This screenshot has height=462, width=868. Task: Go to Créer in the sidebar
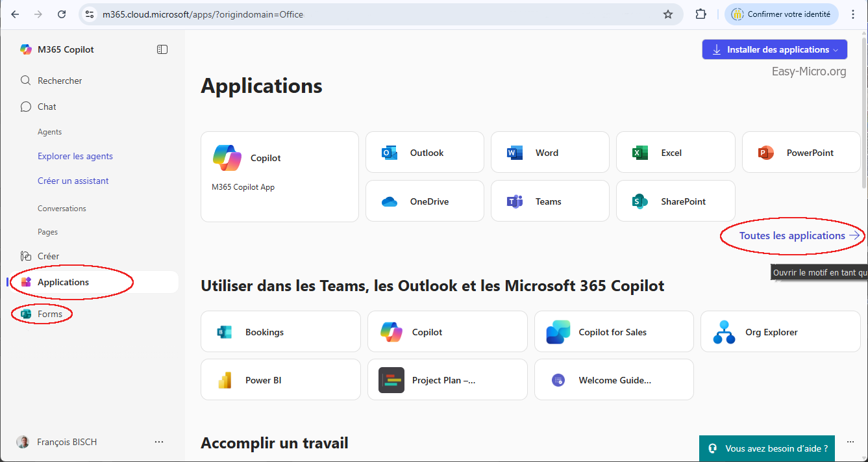point(48,256)
